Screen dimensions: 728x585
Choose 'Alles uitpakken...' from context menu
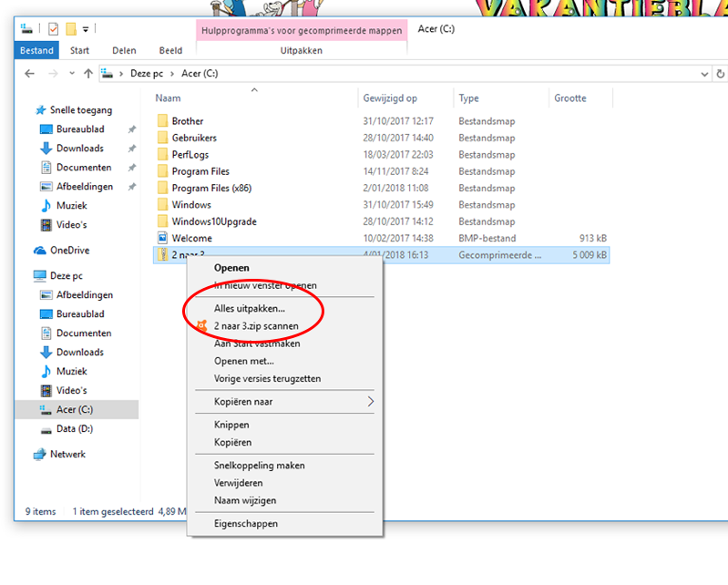pos(249,309)
